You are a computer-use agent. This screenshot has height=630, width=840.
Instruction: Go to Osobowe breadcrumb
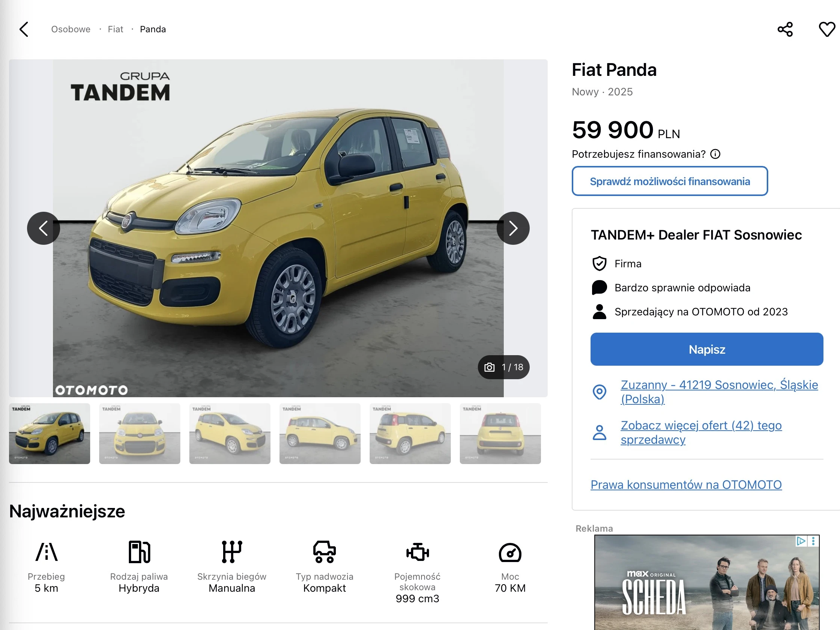[x=71, y=29]
